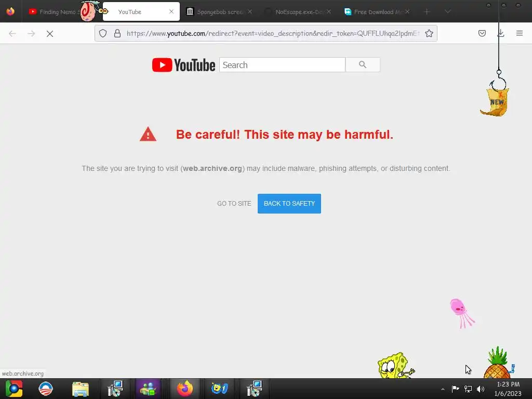Go forward one page
This screenshot has width=532, height=399.
click(x=31, y=34)
